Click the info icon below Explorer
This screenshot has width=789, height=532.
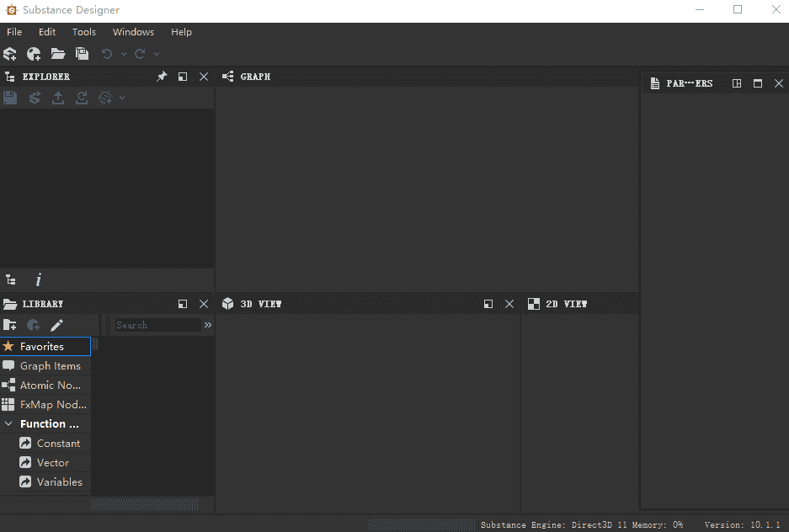click(38, 280)
